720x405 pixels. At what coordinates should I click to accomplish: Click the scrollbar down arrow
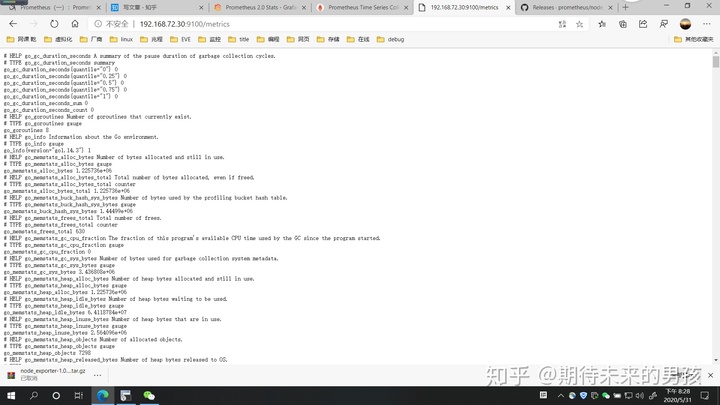[716, 360]
